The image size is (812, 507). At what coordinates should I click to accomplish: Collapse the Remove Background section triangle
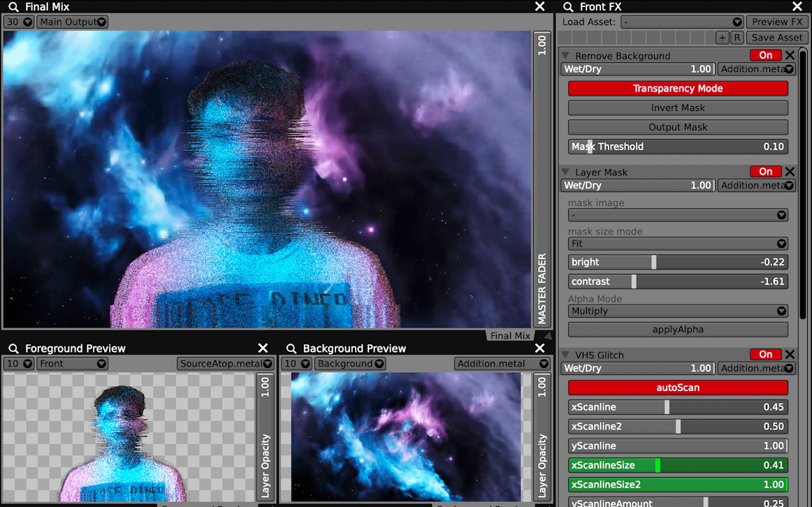(566, 56)
